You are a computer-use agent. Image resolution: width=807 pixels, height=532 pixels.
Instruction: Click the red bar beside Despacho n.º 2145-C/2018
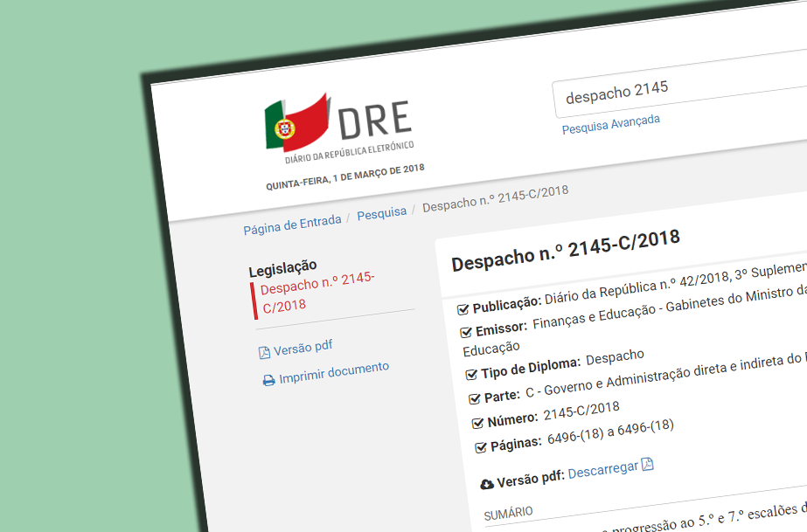pos(254,298)
